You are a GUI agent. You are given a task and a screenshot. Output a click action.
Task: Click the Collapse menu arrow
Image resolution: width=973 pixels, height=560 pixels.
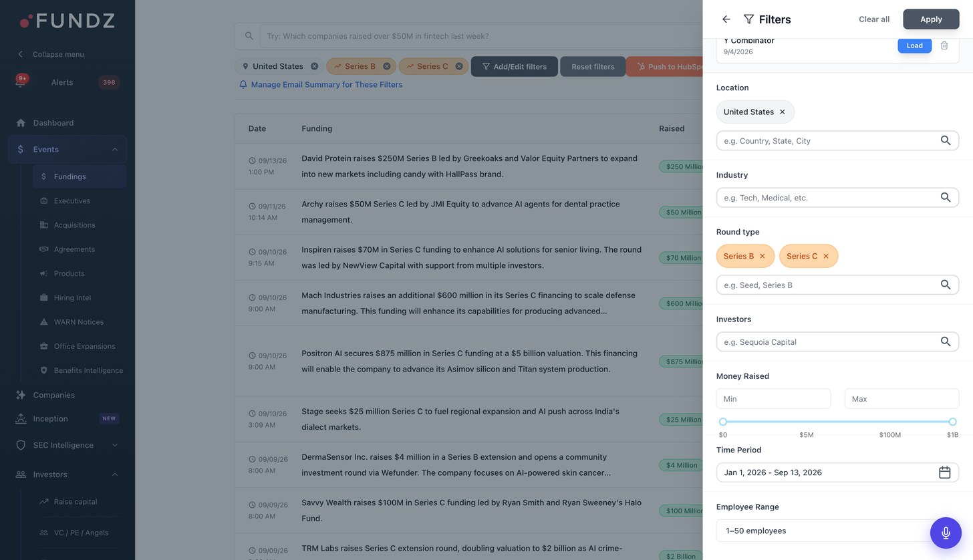click(20, 54)
